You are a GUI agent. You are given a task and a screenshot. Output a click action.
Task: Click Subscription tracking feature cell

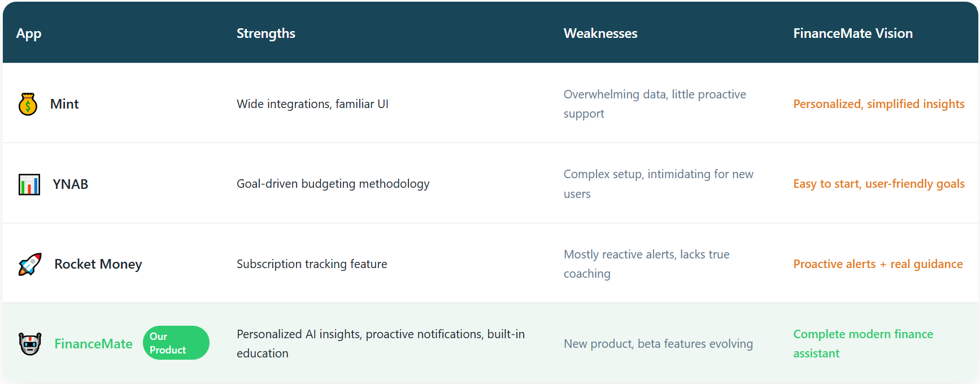click(x=312, y=264)
